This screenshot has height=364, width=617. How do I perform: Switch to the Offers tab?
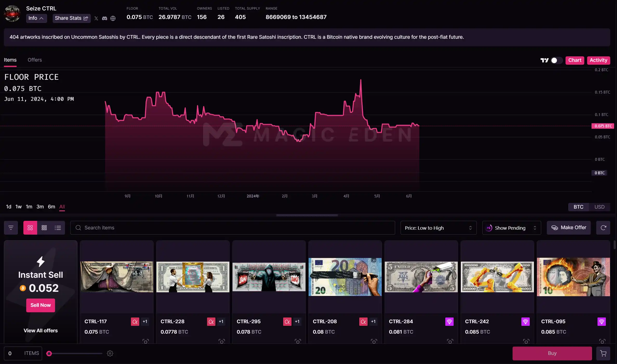coord(35,60)
